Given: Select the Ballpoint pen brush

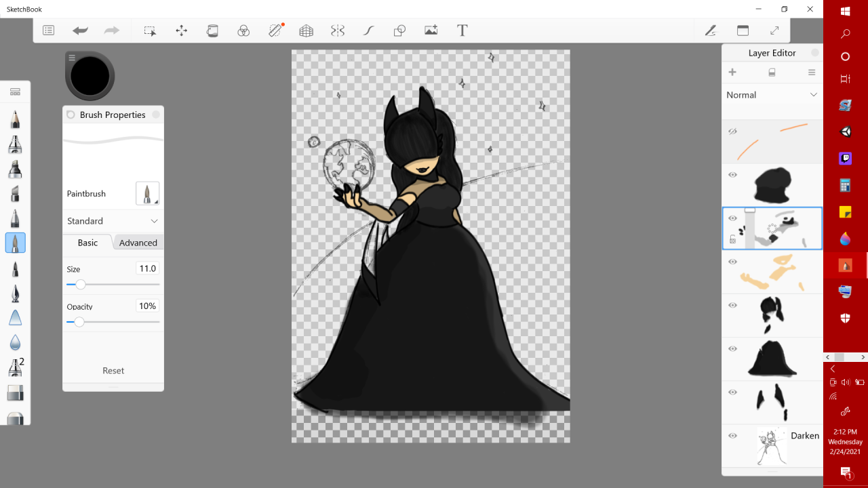Looking at the screenshot, I should [15, 218].
